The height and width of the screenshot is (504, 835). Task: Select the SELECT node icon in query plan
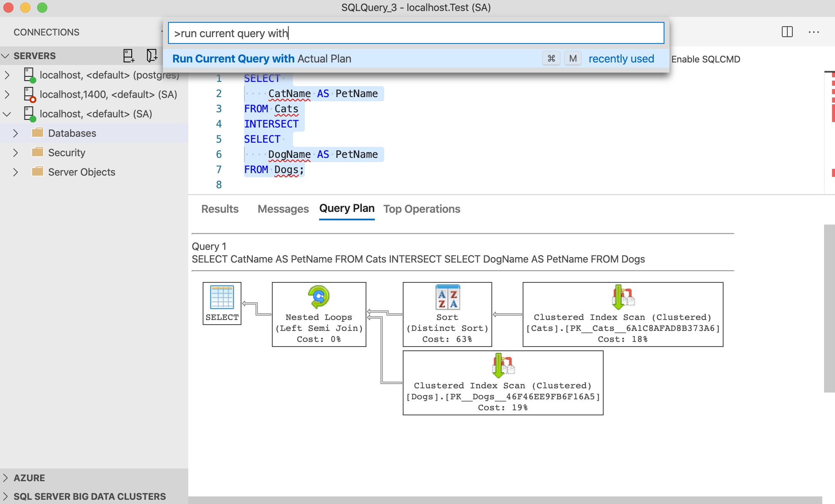coord(221,298)
